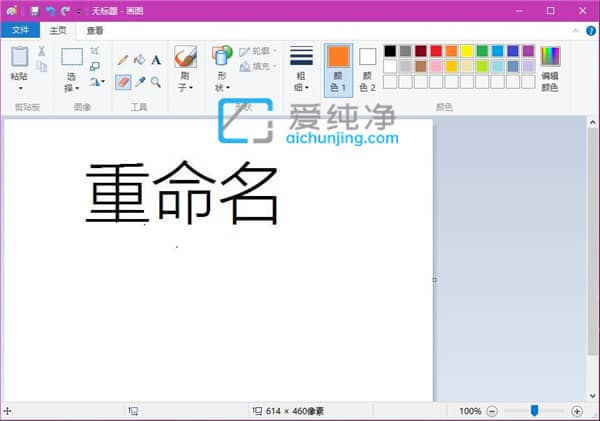Click the Shapes gallery icon
Viewport: 600px width, 421px height.
click(x=222, y=56)
